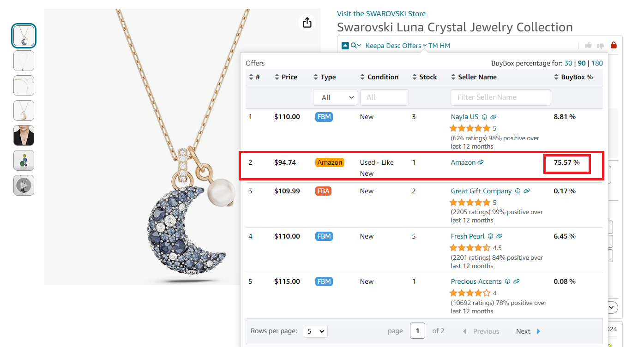644x347 pixels.
Task: Open the Type filter dropdown showing All
Action: [335, 97]
